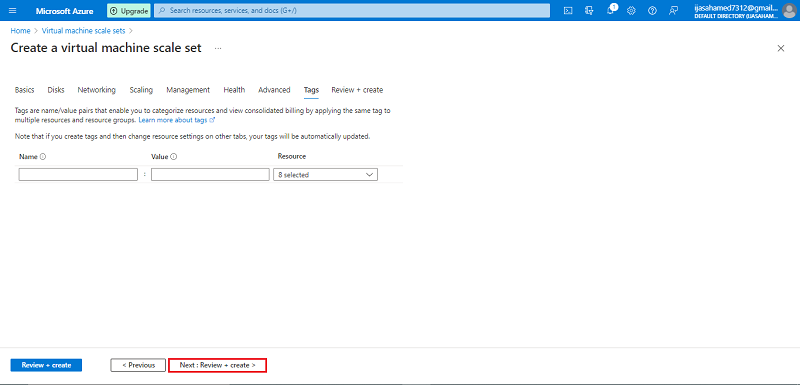Image resolution: width=800 pixels, height=385 pixels.
Task: Expand the Resource '8 selected' dropdown
Action: (x=326, y=174)
